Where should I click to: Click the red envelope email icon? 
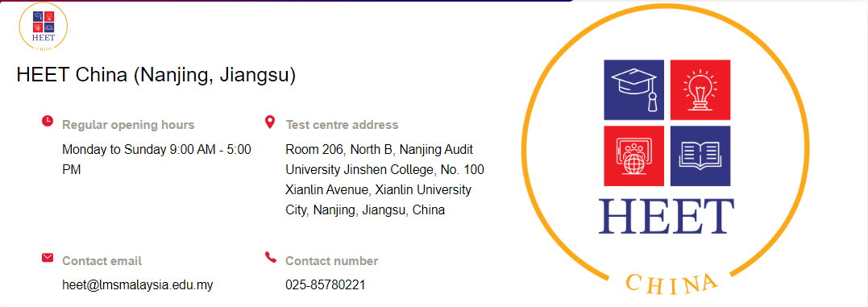(48, 257)
